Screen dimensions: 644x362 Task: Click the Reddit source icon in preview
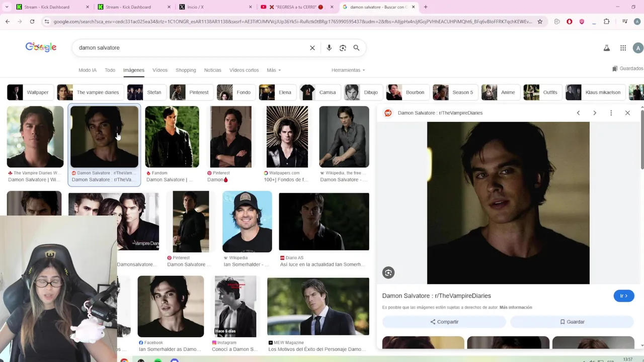(388, 113)
